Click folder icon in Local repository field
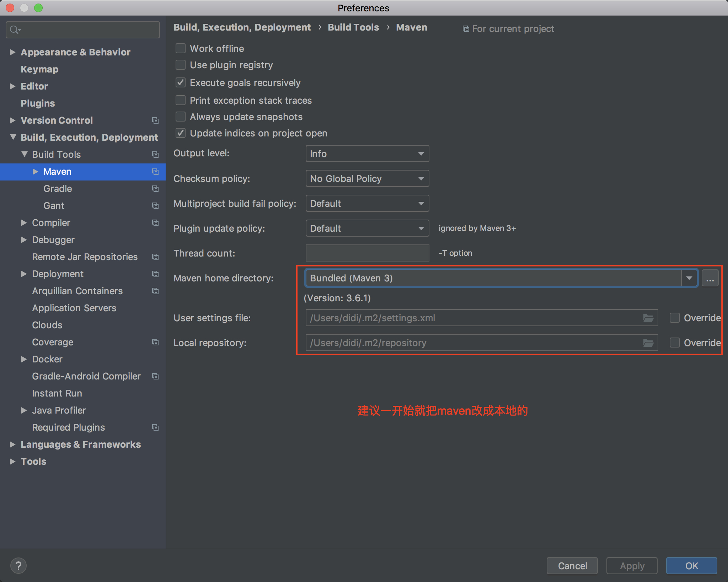 point(648,343)
